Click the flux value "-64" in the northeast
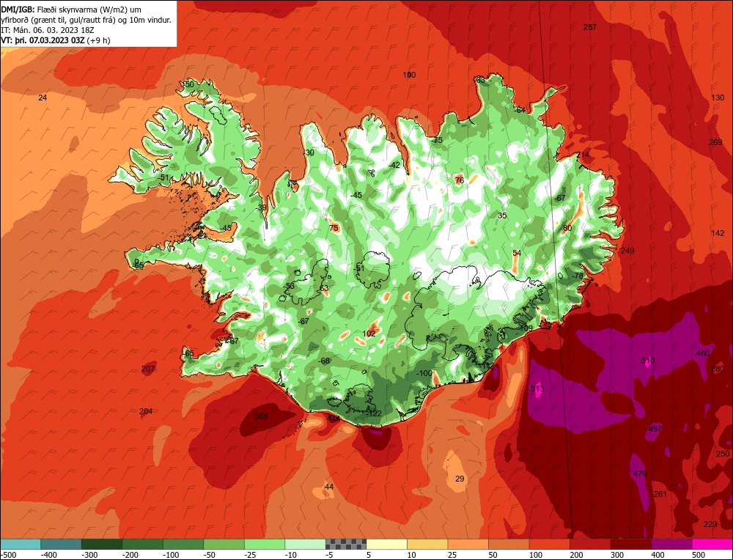Screen dimensions: 733x560 [519, 110]
